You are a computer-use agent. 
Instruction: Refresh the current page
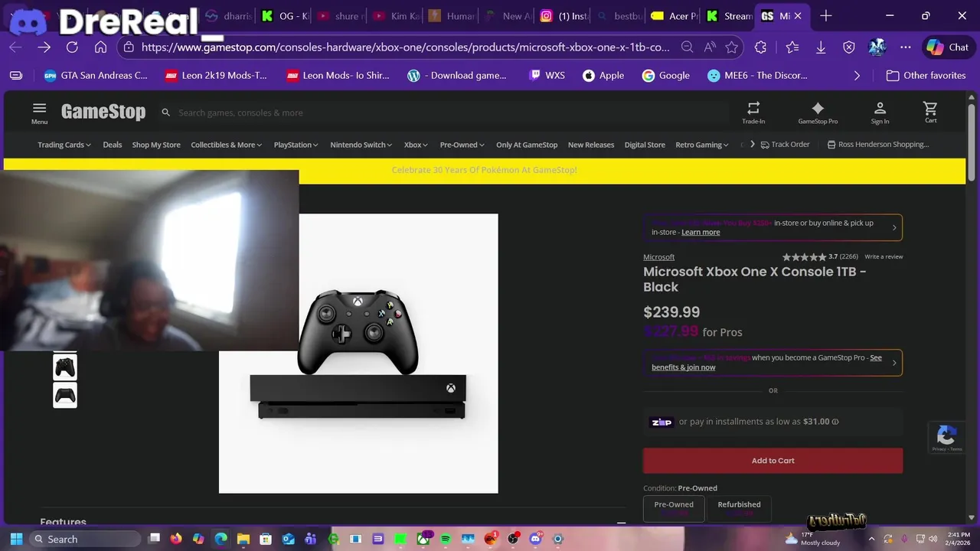(x=72, y=47)
